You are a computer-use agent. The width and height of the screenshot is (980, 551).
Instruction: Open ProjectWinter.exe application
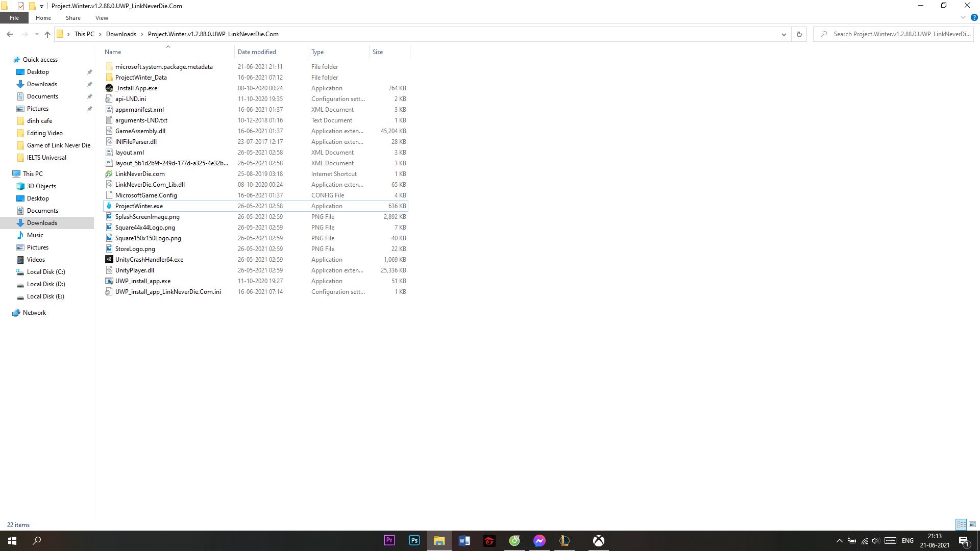[x=139, y=206]
